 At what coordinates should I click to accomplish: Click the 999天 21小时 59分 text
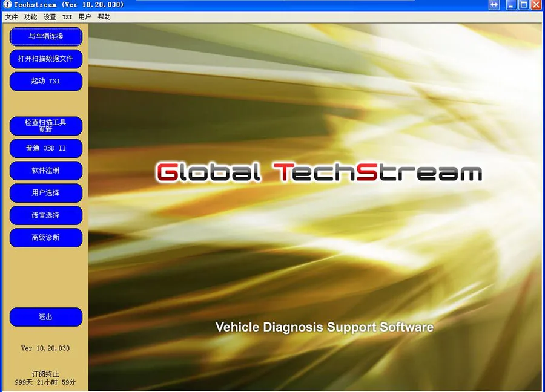(x=45, y=382)
